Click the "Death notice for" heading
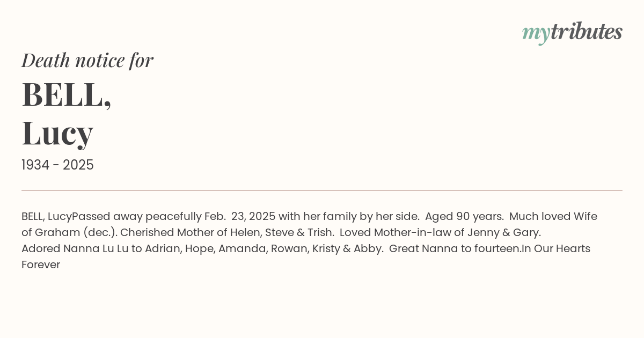Image resolution: width=644 pixels, height=338 pixels. tap(87, 60)
